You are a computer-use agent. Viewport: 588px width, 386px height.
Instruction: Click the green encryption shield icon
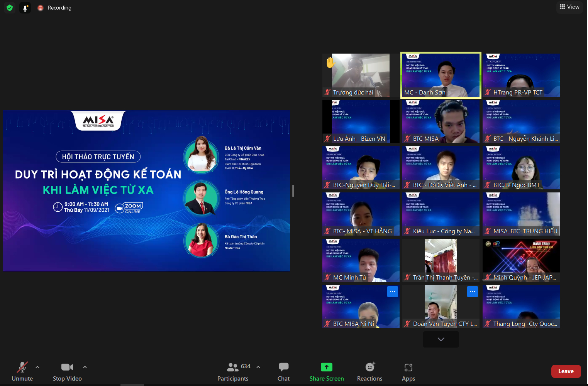pyautogui.click(x=10, y=8)
